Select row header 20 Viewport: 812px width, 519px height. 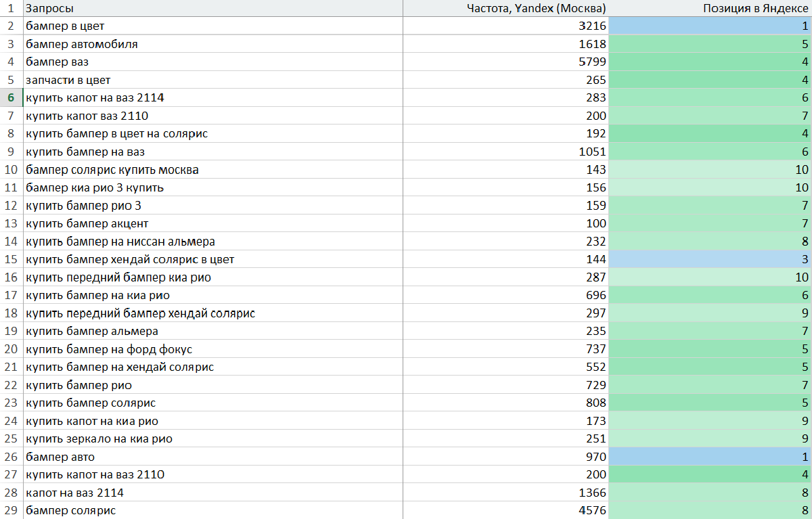pos(12,349)
